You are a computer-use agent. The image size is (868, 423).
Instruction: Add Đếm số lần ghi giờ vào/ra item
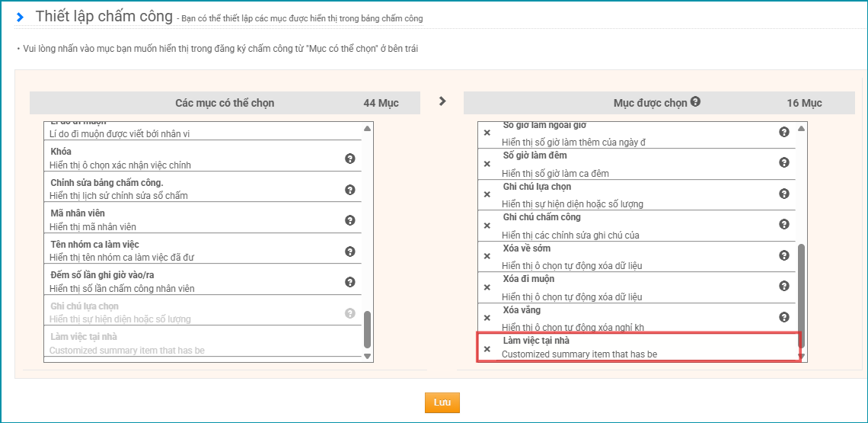[x=190, y=281]
